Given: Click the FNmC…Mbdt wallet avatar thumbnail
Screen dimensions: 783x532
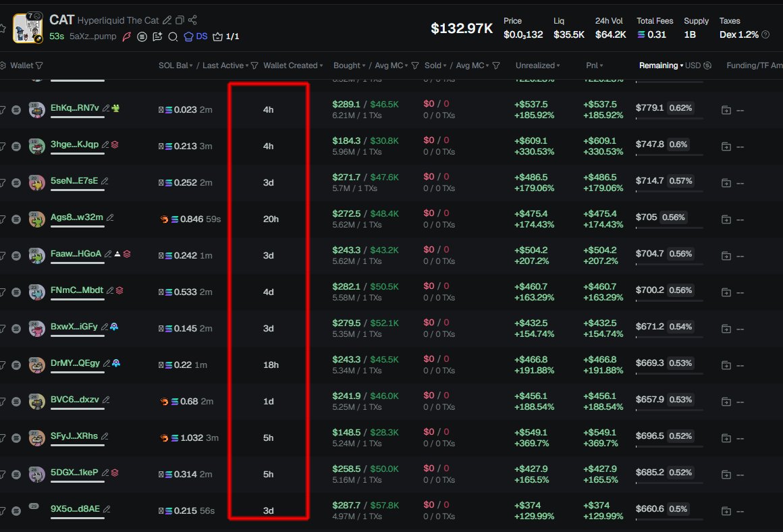Looking at the screenshot, I should click(x=36, y=292).
